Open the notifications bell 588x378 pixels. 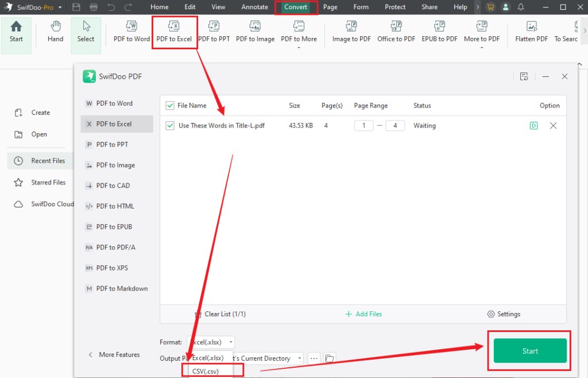coord(521,7)
